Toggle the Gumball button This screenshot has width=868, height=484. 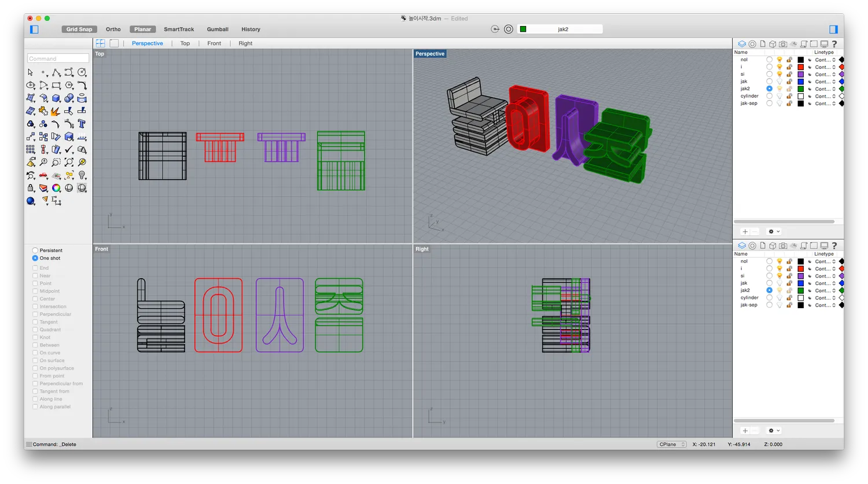click(218, 29)
